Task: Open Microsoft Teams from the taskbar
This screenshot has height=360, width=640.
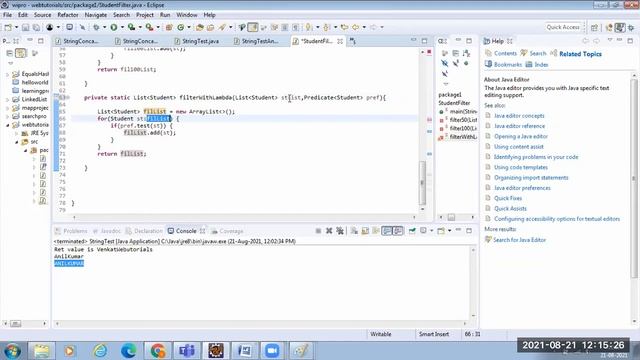Action: tap(187, 351)
